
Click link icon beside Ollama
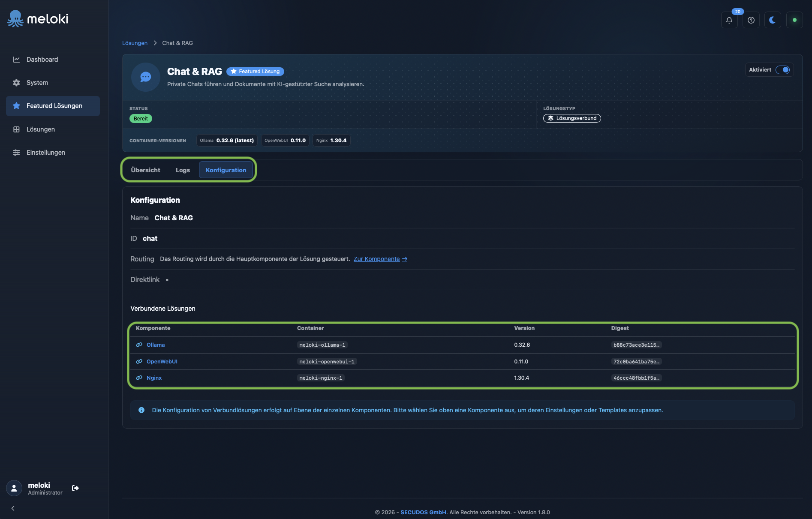coord(139,345)
